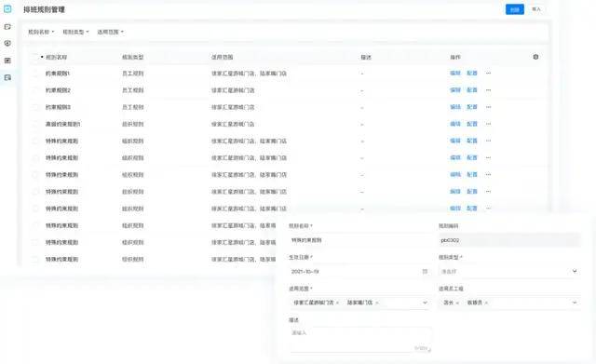Click the 导入 import button
This screenshot has width=596, height=364.
pos(536,9)
